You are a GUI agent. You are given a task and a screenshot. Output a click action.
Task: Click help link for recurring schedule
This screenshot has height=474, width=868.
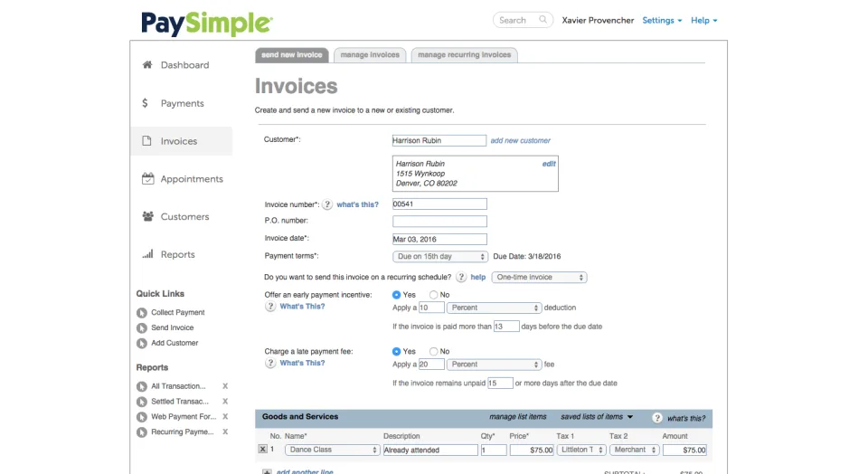tap(477, 277)
